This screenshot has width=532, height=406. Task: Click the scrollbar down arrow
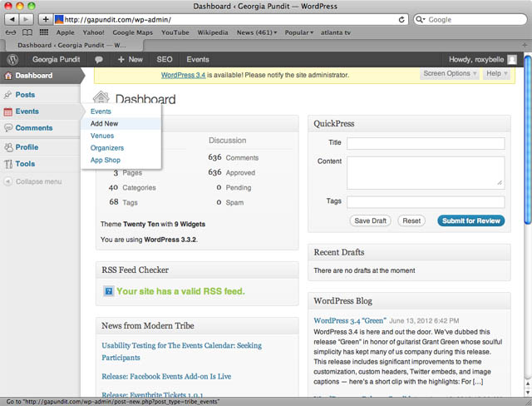pos(528,393)
